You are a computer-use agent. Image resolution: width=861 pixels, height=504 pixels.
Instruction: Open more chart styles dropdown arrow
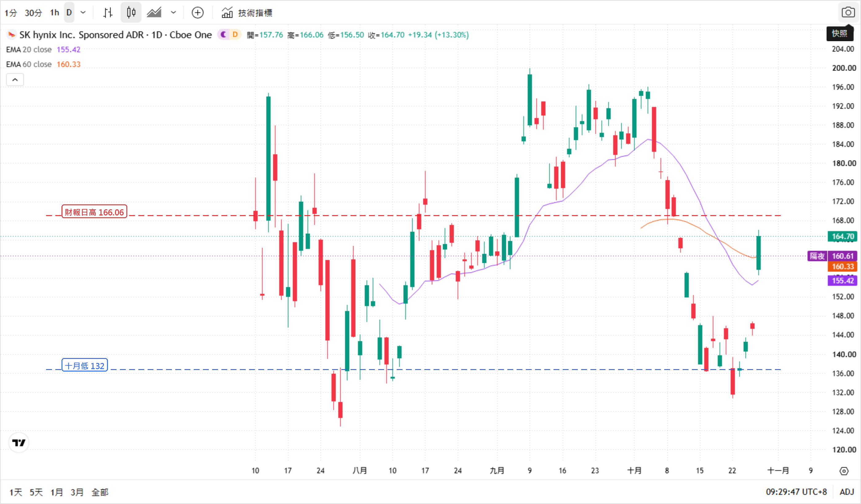173,13
